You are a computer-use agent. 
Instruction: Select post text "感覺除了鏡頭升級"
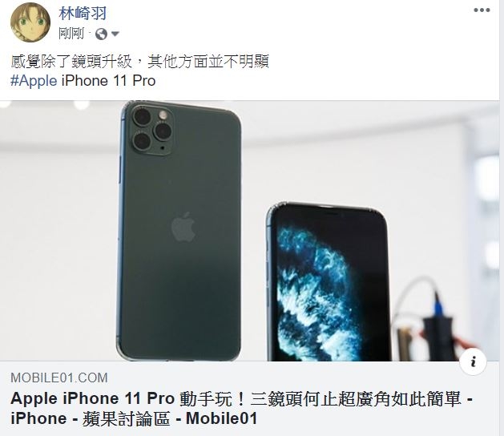click(x=71, y=62)
